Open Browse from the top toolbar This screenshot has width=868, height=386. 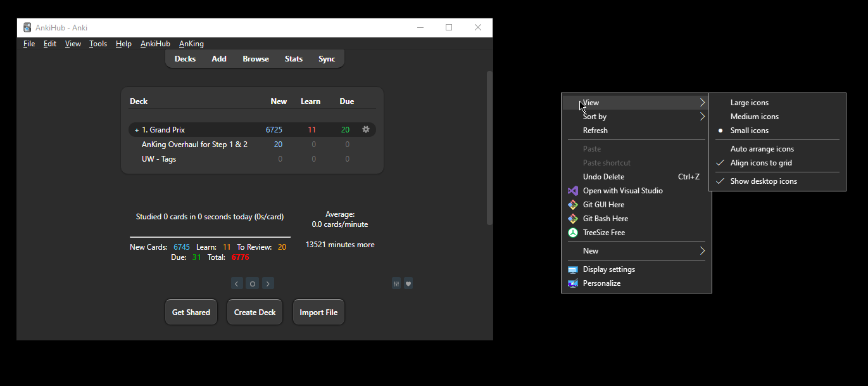[x=256, y=59]
